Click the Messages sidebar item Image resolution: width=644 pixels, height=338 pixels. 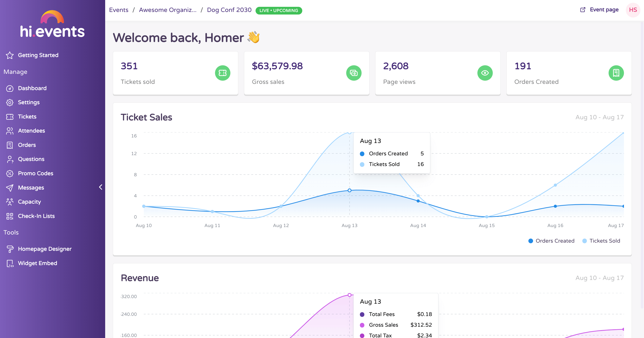31,188
